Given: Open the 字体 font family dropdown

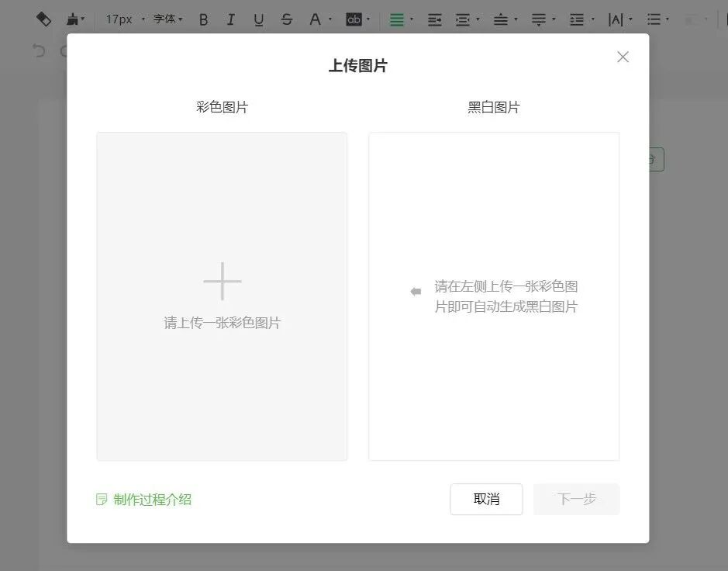Looking at the screenshot, I should [168, 19].
